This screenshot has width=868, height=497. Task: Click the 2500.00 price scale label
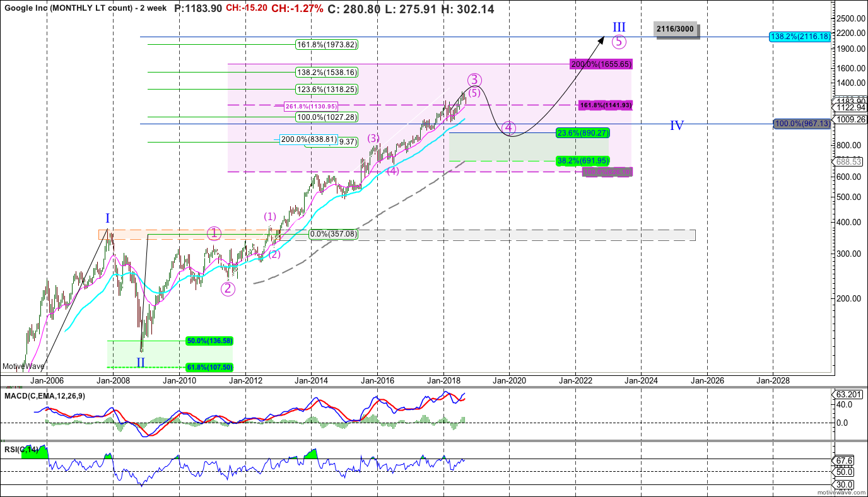[850, 18]
